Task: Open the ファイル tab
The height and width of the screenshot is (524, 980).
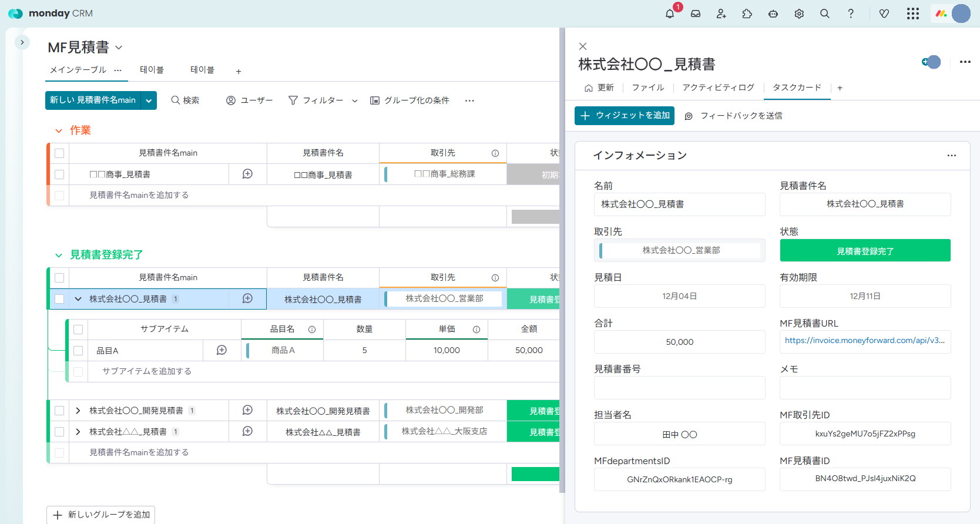Action: (647, 88)
